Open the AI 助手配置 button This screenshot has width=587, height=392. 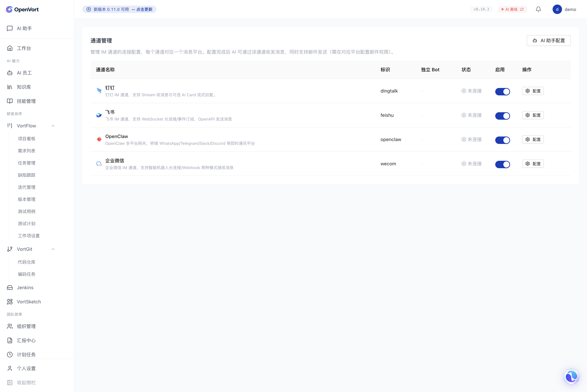pos(549,40)
